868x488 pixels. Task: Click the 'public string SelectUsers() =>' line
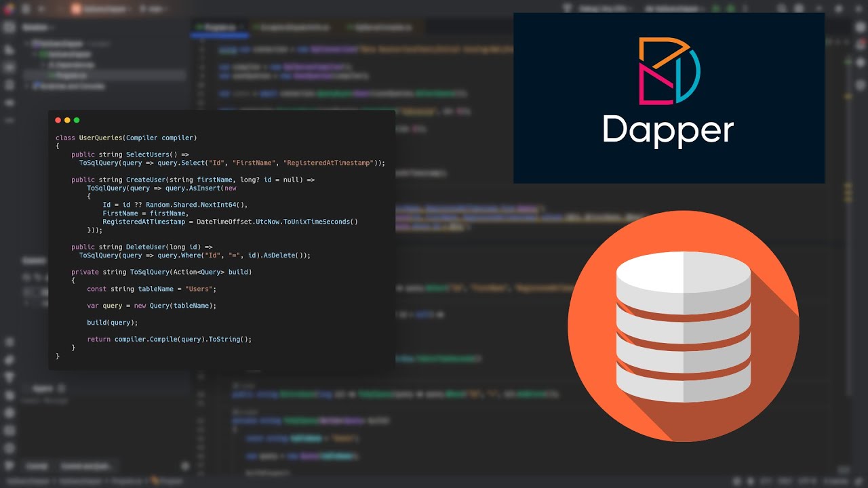[x=130, y=155]
